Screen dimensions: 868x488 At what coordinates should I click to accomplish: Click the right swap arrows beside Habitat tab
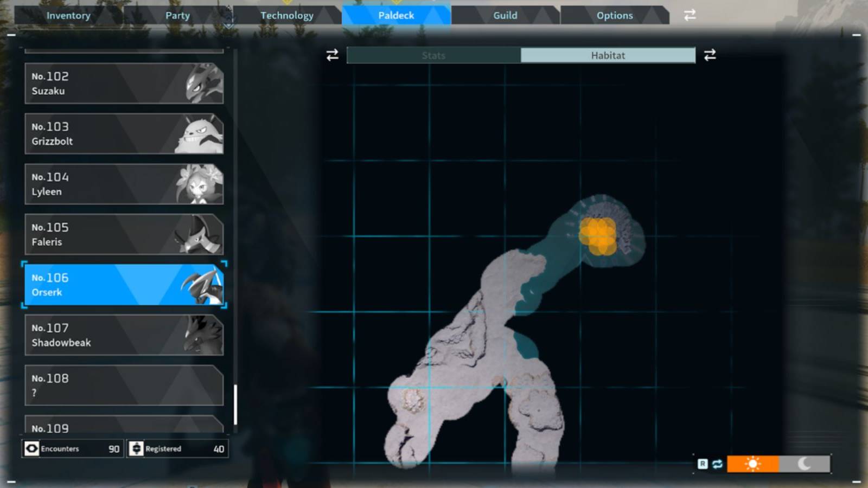710,55
